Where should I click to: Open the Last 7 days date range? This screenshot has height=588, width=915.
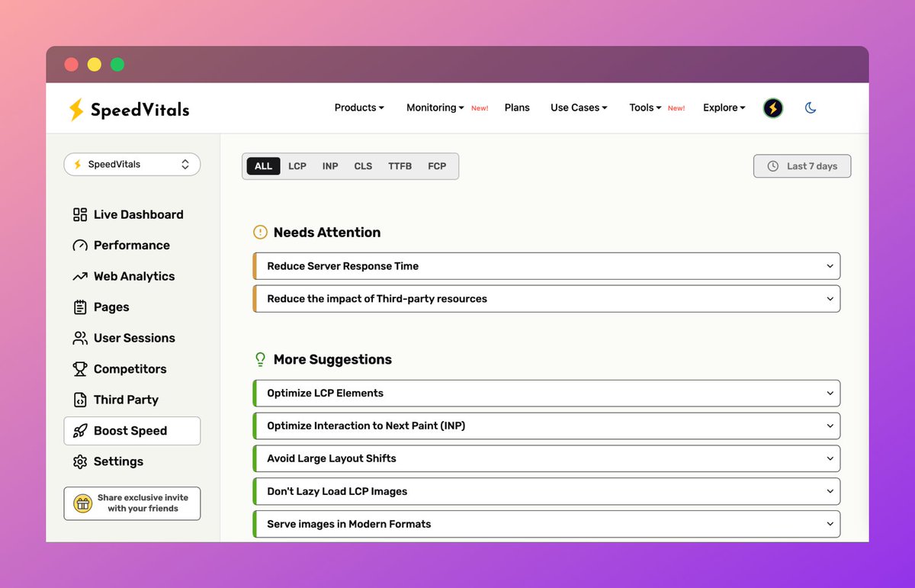802,166
